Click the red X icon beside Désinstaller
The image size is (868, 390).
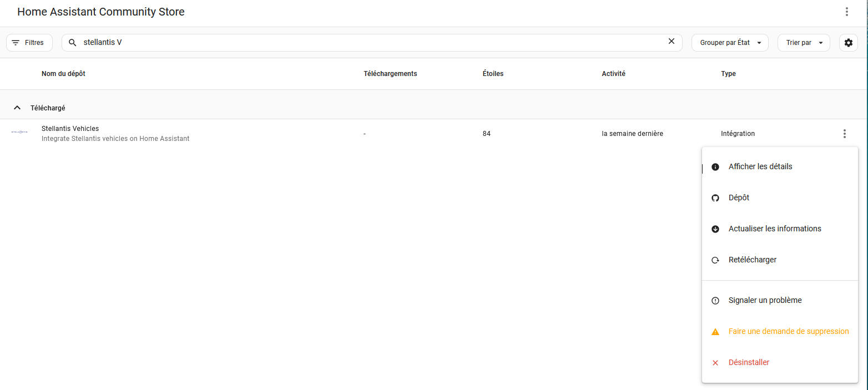click(x=715, y=363)
